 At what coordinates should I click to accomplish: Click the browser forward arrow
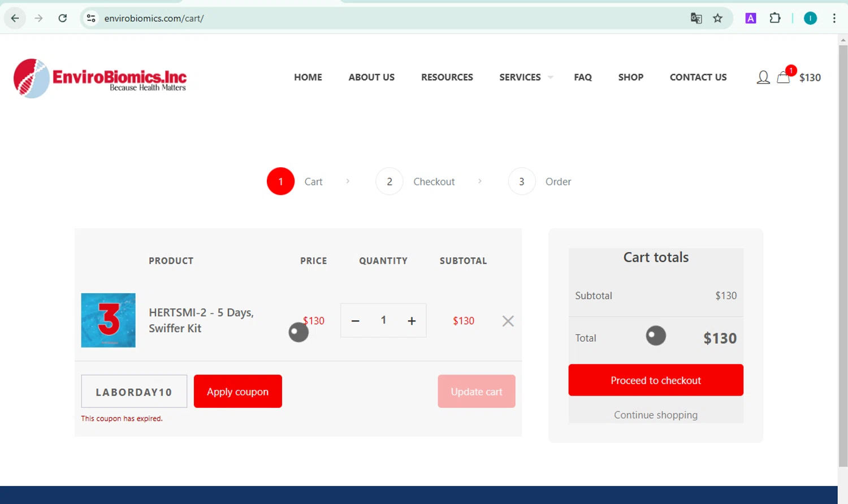click(x=38, y=18)
